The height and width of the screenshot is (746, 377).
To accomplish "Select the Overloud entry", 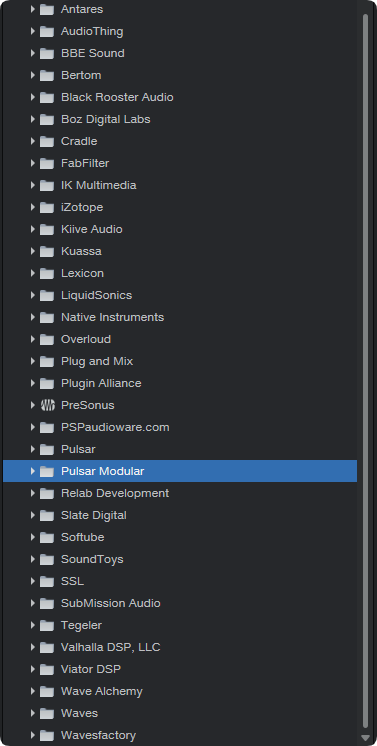I will [180, 339].
